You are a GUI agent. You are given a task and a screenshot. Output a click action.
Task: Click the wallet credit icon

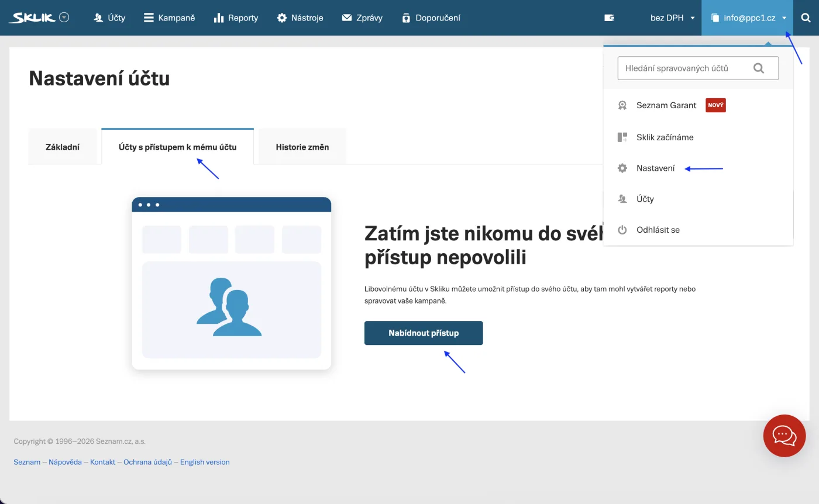(x=610, y=18)
